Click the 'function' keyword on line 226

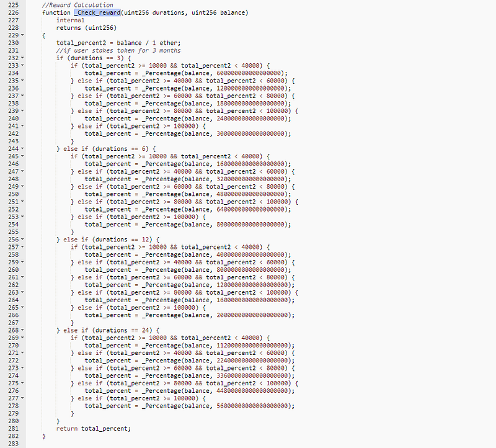56,13
